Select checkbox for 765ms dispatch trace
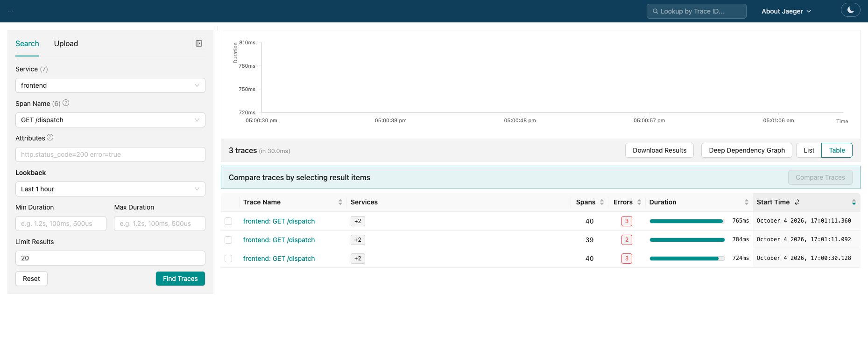 (228, 221)
